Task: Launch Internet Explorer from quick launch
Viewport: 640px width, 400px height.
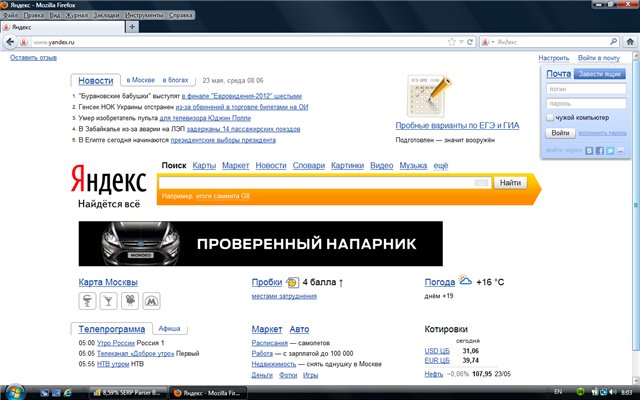Action: tap(68, 393)
